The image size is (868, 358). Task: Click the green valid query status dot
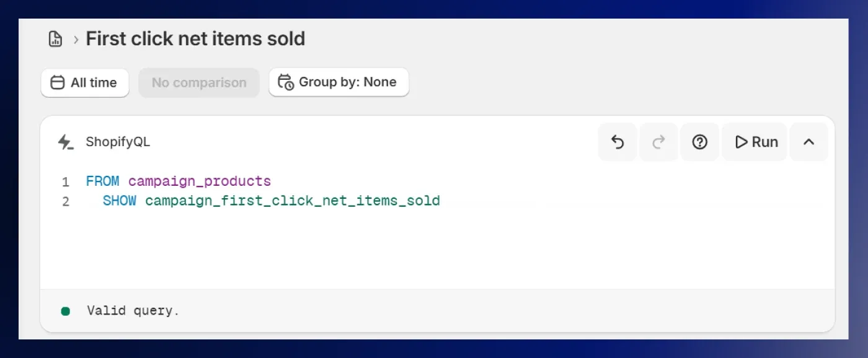tap(65, 310)
